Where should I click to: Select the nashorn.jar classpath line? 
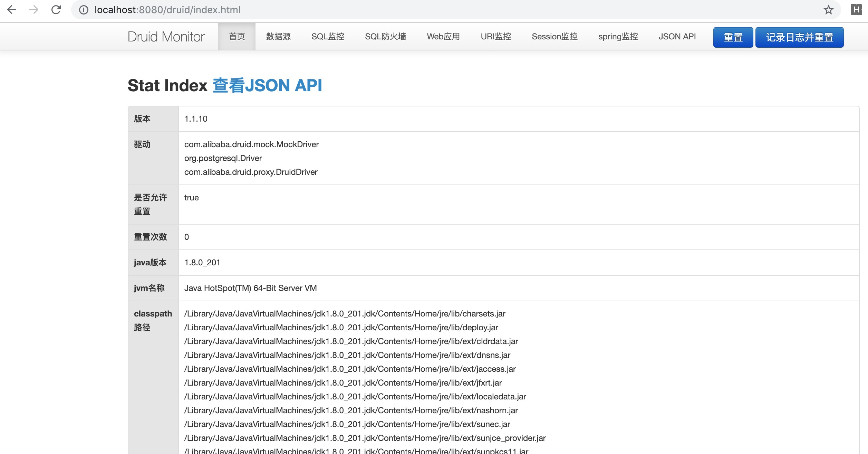[x=351, y=410]
